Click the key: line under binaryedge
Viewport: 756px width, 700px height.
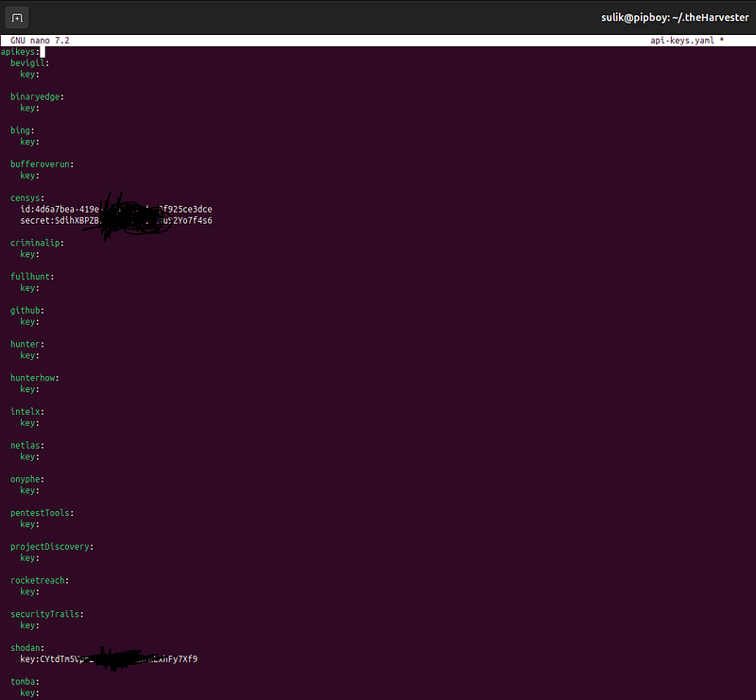pos(30,108)
